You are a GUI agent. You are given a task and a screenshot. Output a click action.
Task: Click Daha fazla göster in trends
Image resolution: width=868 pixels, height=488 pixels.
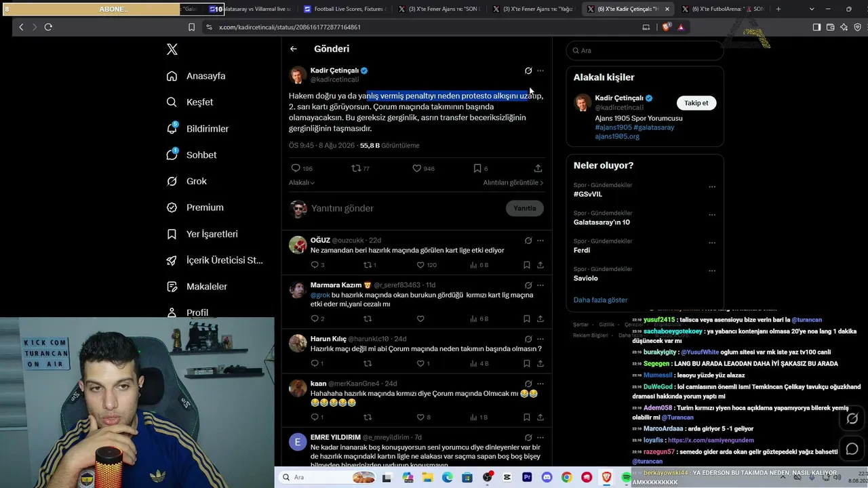pyautogui.click(x=600, y=300)
